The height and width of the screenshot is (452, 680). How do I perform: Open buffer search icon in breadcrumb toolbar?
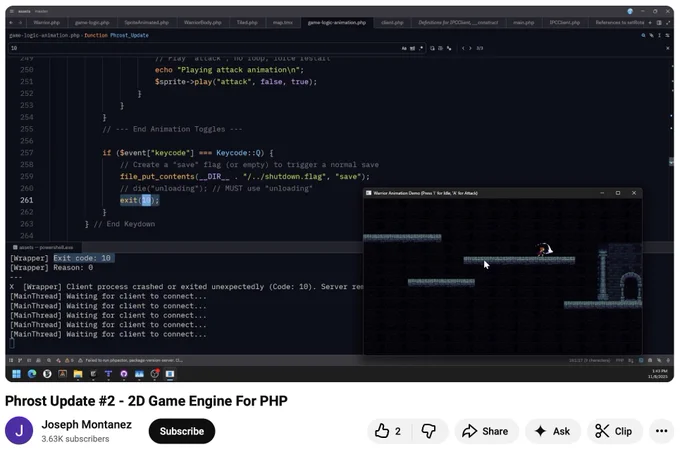pyautogui.click(x=643, y=36)
